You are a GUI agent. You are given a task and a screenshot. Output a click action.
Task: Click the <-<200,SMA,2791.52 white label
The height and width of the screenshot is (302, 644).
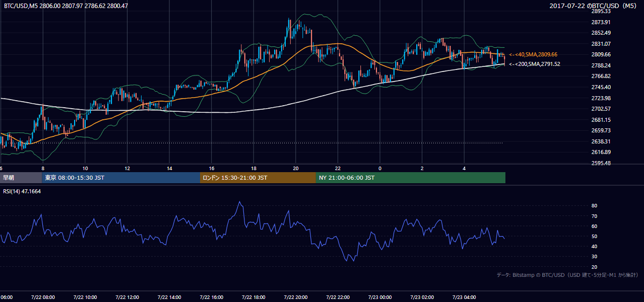pyautogui.click(x=534, y=64)
